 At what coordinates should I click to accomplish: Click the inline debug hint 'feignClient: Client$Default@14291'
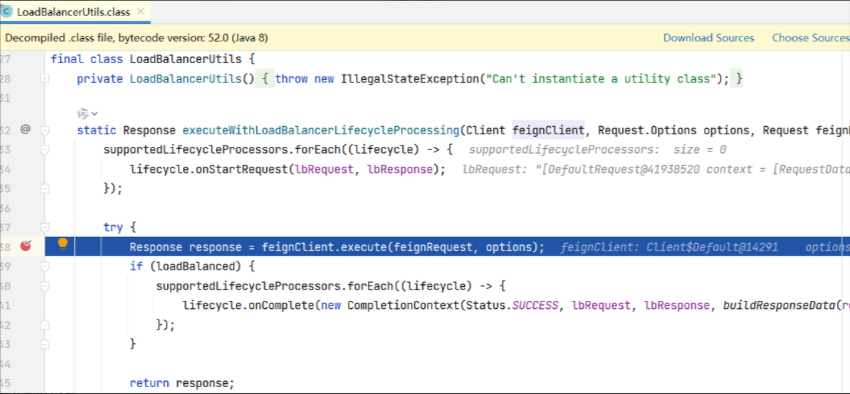point(669,247)
